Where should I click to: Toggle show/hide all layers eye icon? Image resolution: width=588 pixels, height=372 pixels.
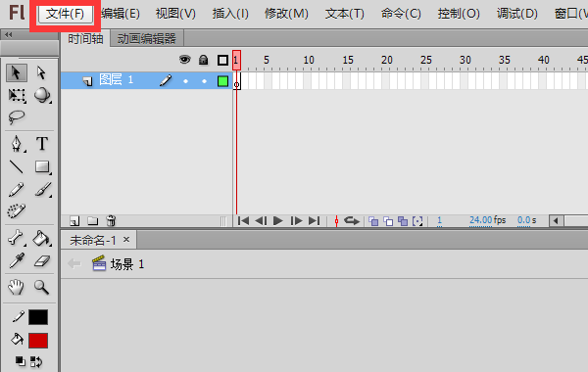(185, 59)
